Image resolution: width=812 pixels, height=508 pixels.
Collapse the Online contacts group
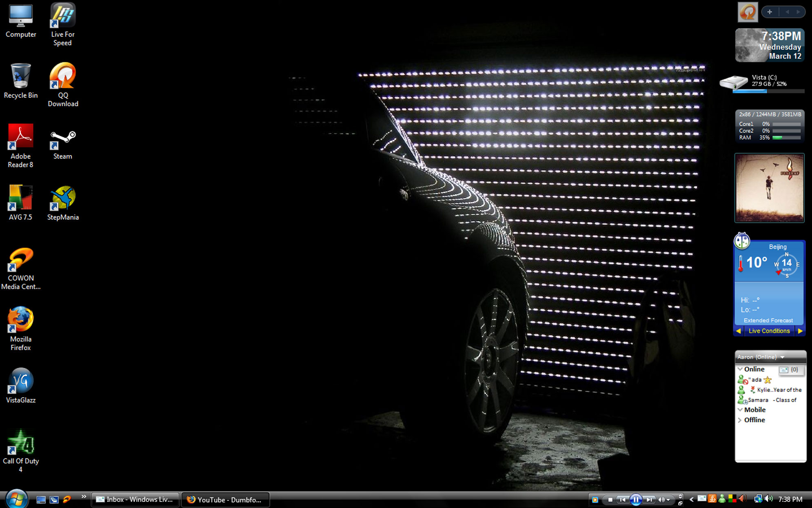click(x=740, y=369)
